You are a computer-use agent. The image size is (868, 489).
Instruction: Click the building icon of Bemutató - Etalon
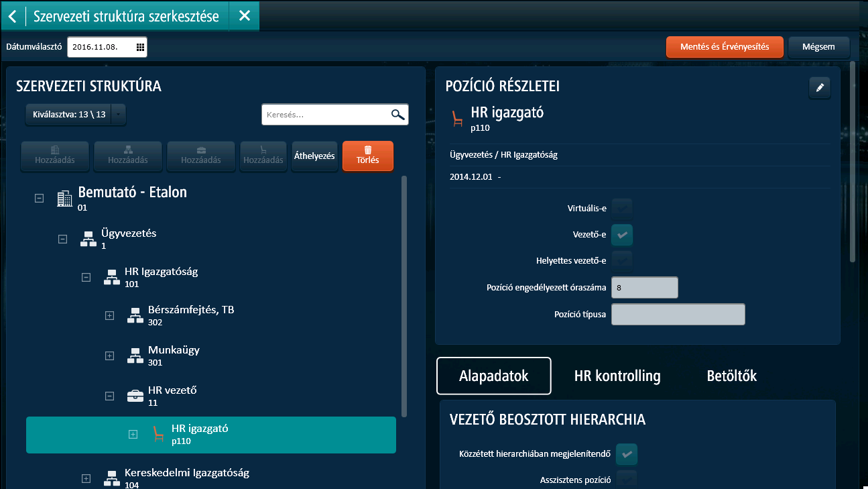(65, 199)
